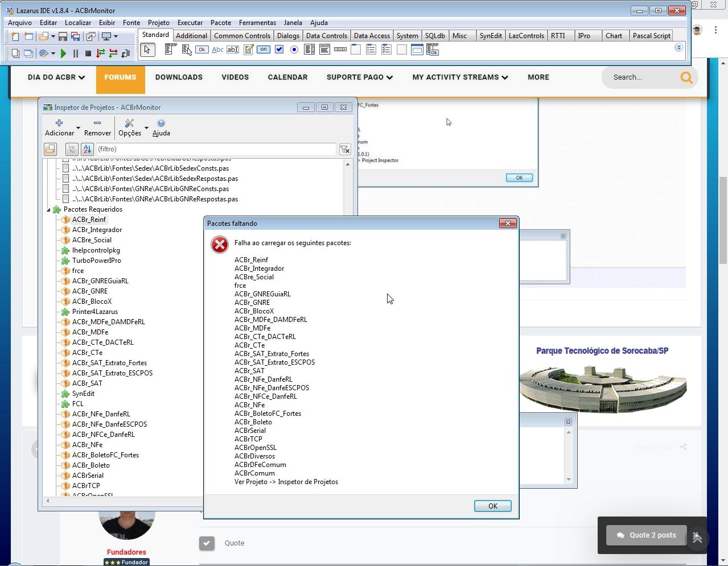Select the TCheckBox component in palette

coord(279,50)
